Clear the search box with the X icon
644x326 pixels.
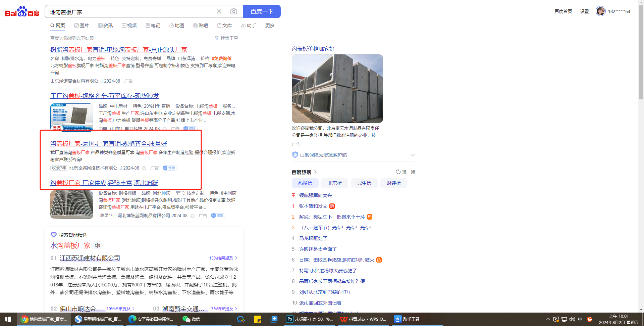pyautogui.click(x=219, y=11)
